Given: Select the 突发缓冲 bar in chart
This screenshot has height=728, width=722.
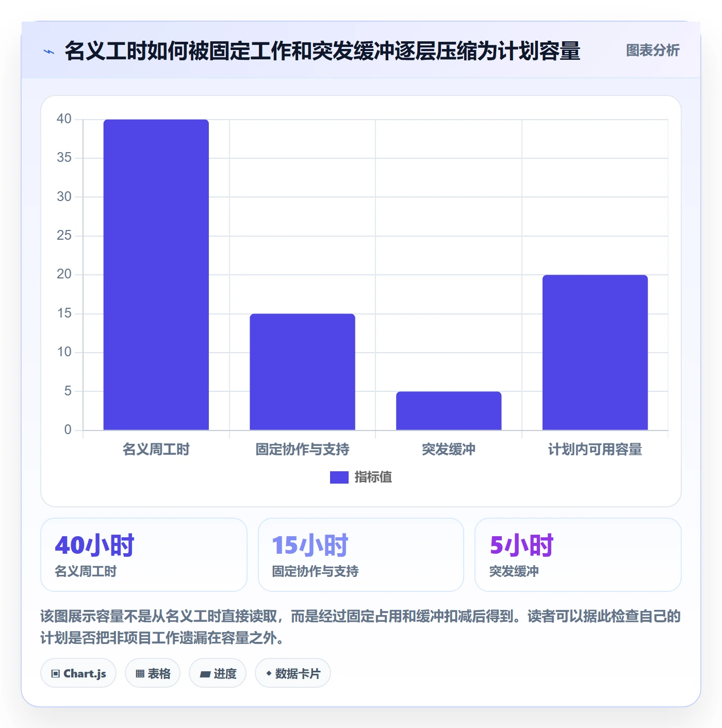Looking at the screenshot, I should click(449, 411).
